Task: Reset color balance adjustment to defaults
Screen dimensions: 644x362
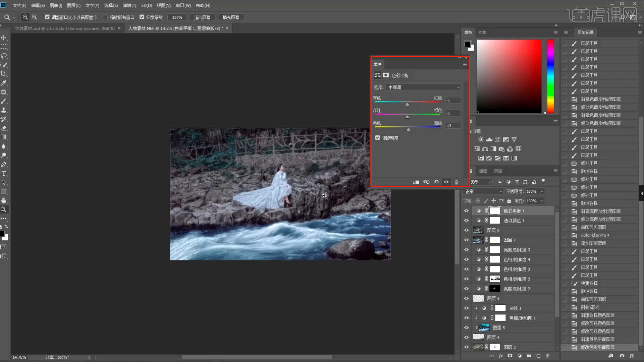Action: coord(436,182)
